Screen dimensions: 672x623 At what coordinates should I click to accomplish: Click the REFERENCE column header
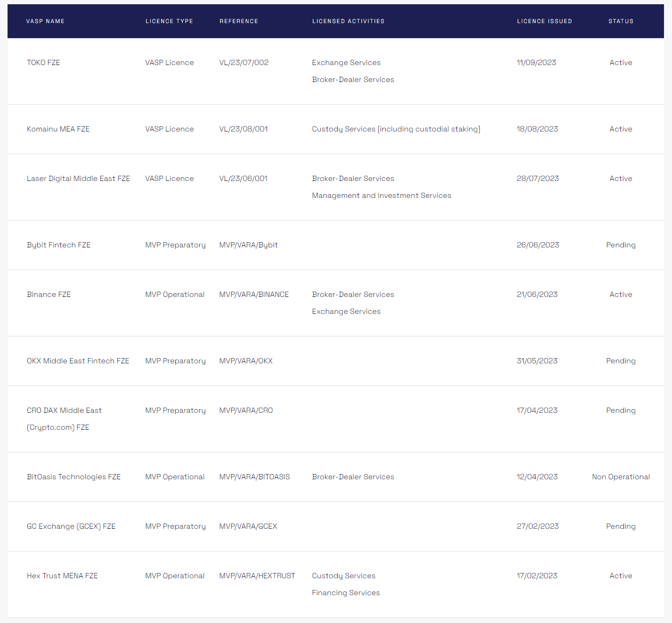[x=239, y=21]
